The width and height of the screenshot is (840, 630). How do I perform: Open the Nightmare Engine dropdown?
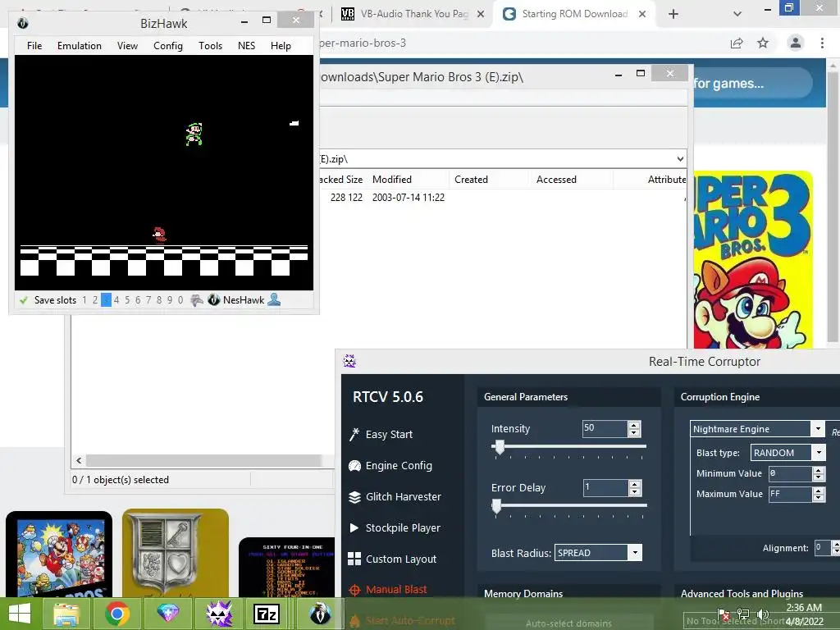coord(818,428)
